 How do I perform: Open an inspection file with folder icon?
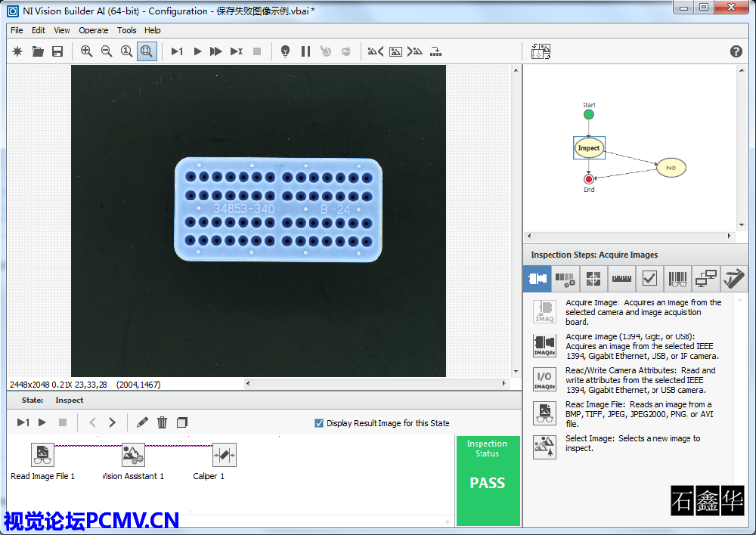(38, 51)
